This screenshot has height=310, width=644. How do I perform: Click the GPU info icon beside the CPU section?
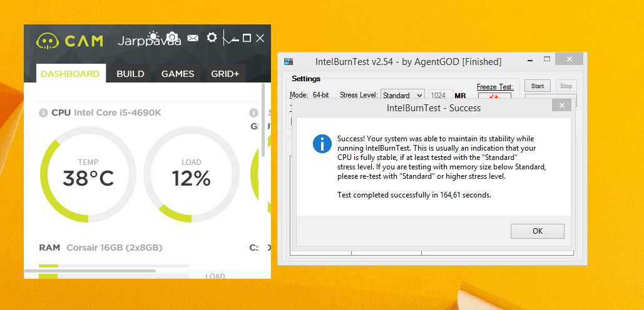[x=253, y=112]
